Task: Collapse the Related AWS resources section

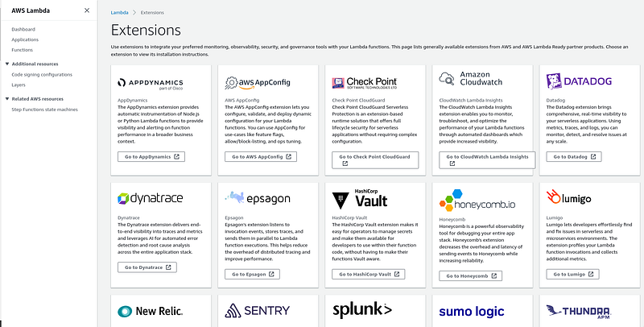Action: point(7,99)
